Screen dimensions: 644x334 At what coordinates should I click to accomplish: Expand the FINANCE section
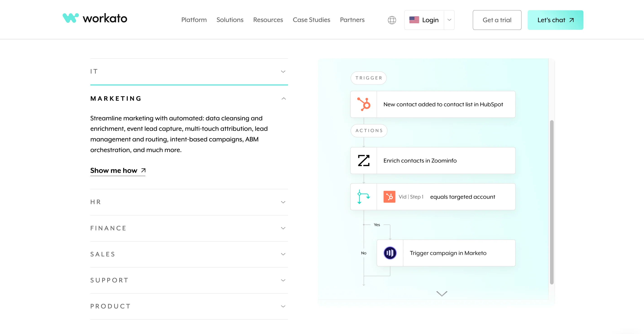[283, 228]
